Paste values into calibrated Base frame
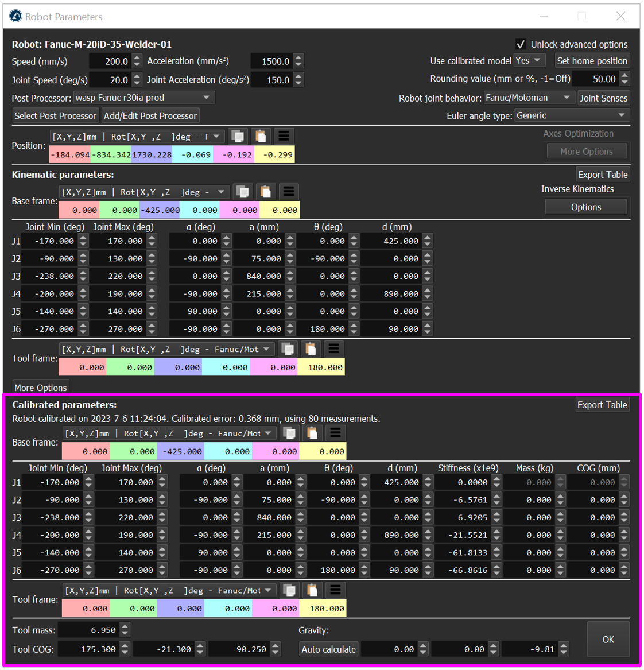Screen dimensions: 644x670 pos(312,433)
